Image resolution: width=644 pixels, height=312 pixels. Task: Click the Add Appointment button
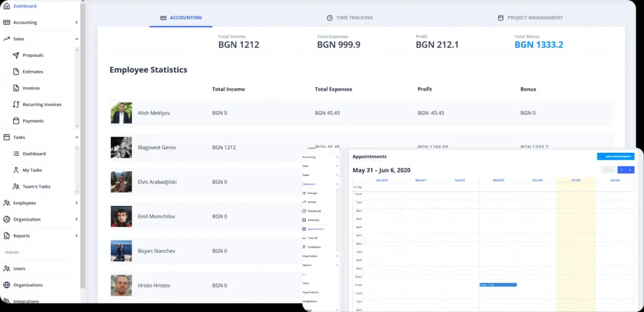coord(615,157)
